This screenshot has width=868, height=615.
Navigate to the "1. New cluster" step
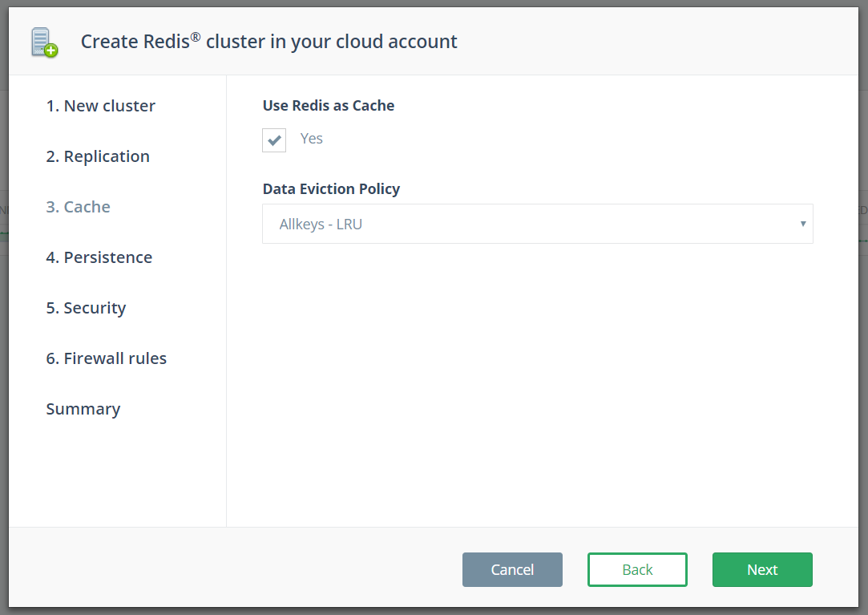100,105
